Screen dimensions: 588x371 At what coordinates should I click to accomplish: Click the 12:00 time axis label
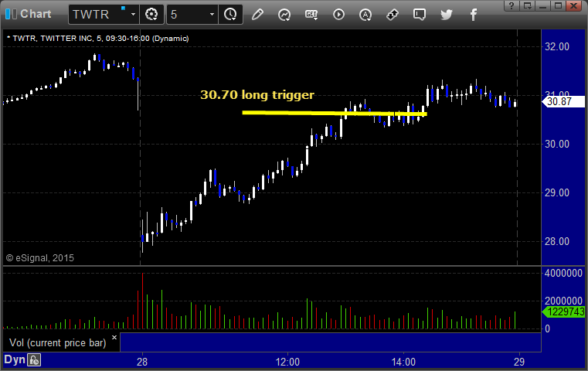[287, 362]
